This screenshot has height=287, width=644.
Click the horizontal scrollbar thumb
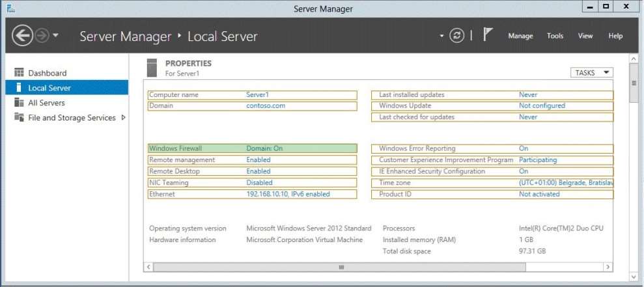(x=339, y=267)
